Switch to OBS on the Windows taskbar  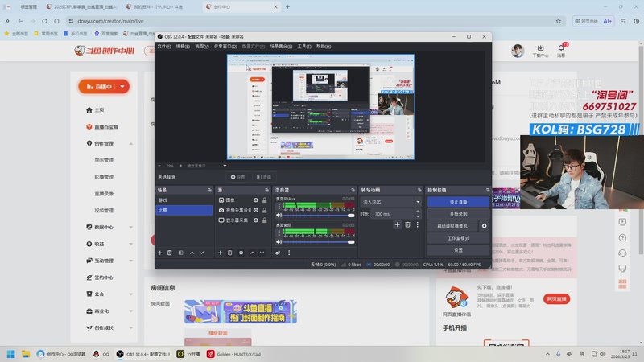point(143,354)
